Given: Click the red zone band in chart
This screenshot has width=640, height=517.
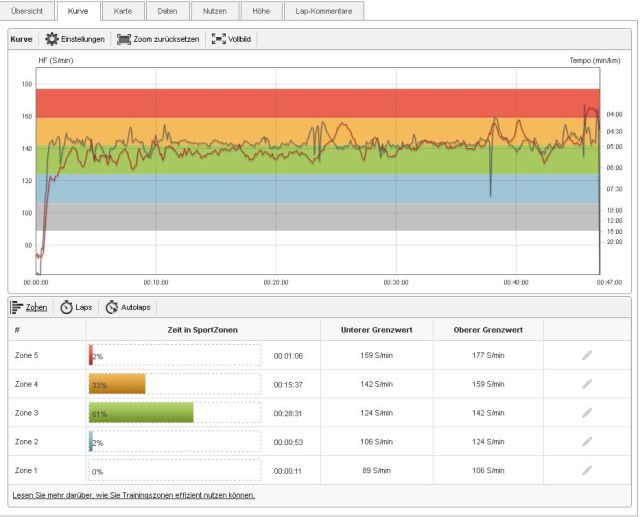Looking at the screenshot, I should click(300, 102).
